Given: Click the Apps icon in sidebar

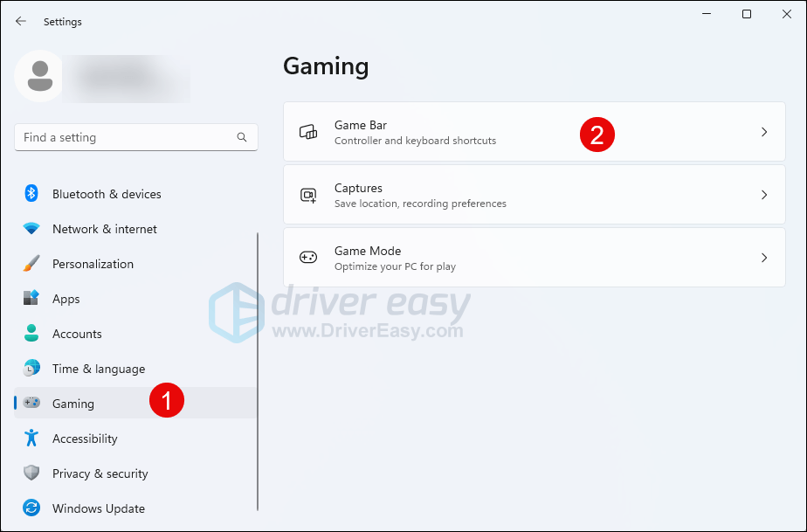Looking at the screenshot, I should 31,299.
